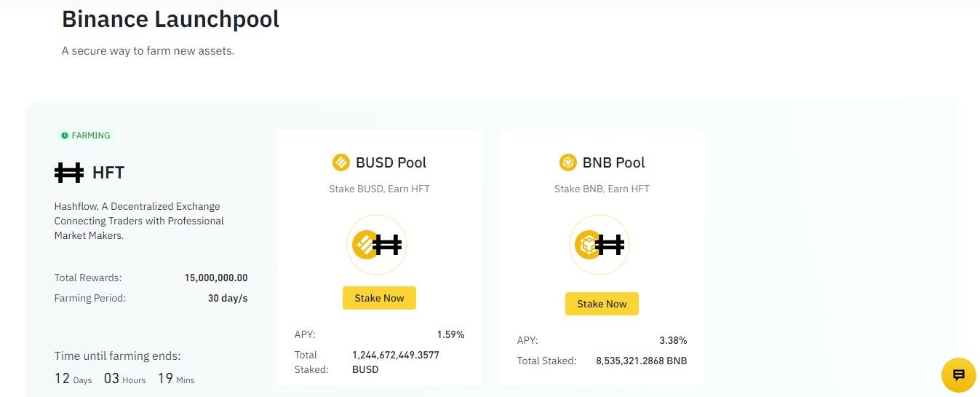Click the FARMING status badge

click(x=85, y=135)
